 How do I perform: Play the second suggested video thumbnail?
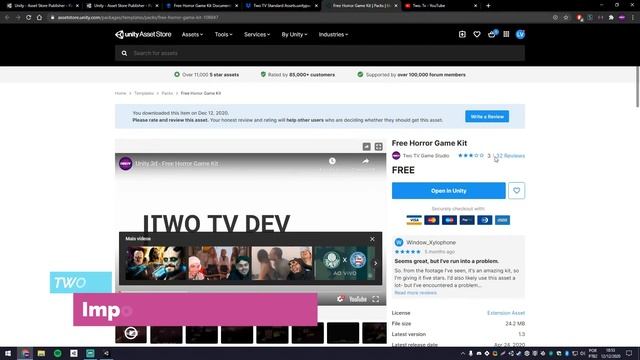click(x=219, y=263)
